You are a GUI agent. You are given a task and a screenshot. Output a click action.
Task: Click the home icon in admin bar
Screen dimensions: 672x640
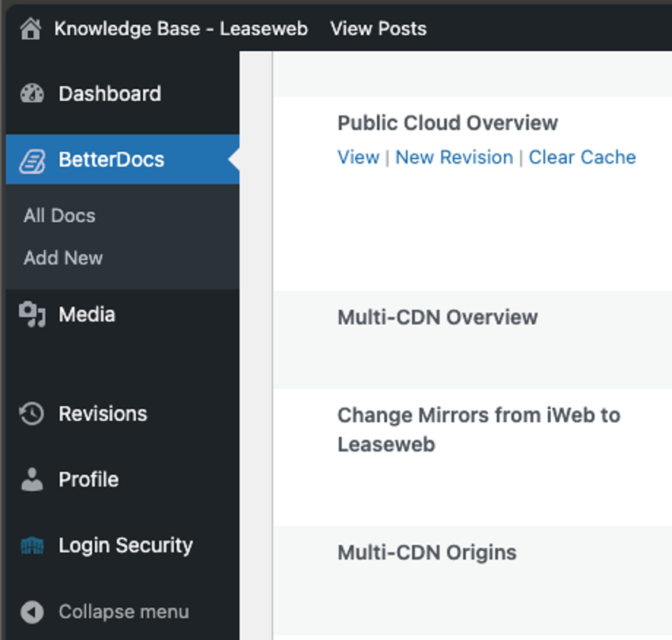pyautogui.click(x=31, y=29)
